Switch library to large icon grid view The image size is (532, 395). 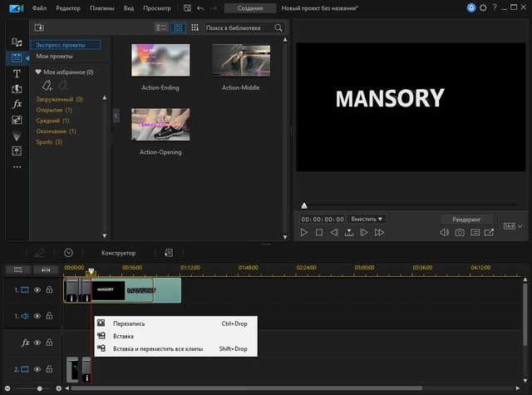[178, 27]
